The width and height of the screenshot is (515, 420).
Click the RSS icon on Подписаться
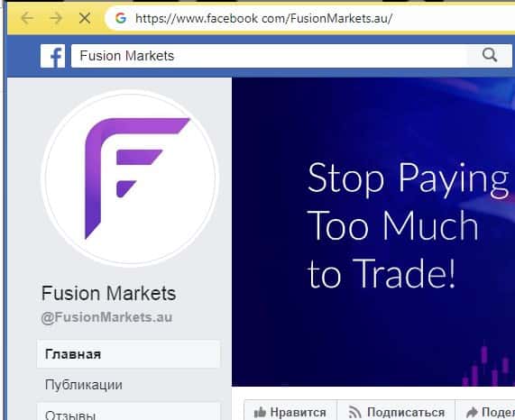354,412
